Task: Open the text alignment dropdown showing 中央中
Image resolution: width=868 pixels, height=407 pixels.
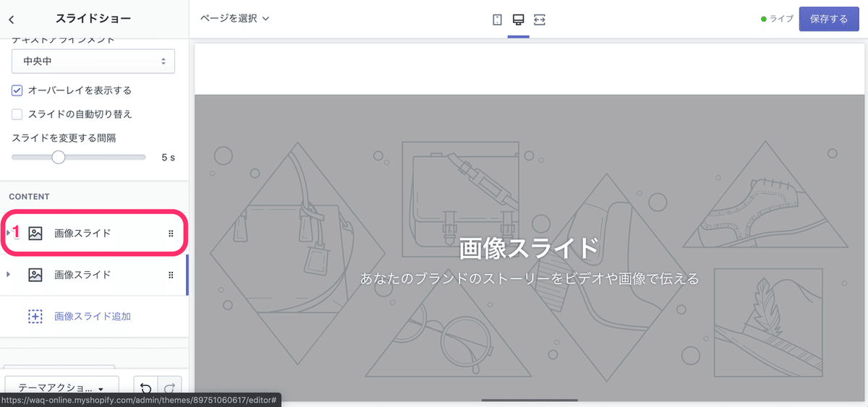Action: click(x=93, y=61)
